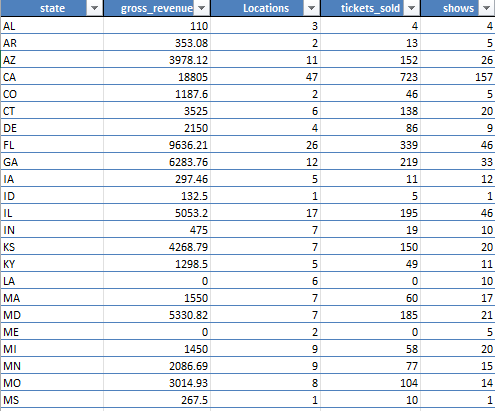
Task: Click tickets sold value 723
Action: click(409, 77)
